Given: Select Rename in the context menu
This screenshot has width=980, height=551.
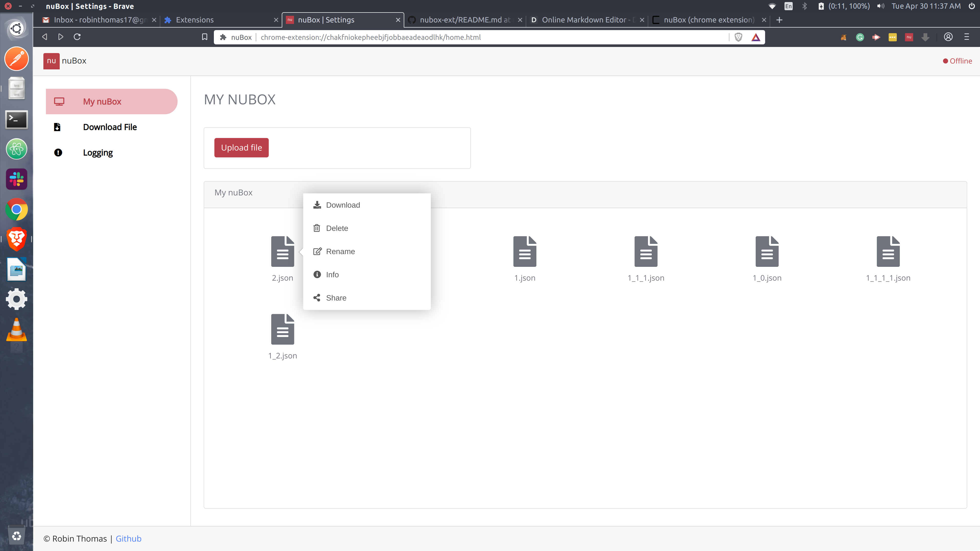Looking at the screenshot, I should click(x=340, y=251).
